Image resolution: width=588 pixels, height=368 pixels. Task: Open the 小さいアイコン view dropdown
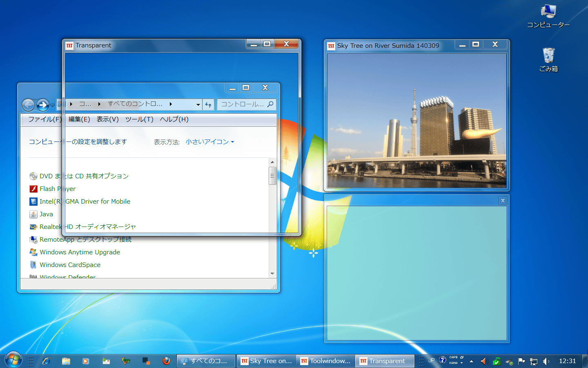coord(210,142)
